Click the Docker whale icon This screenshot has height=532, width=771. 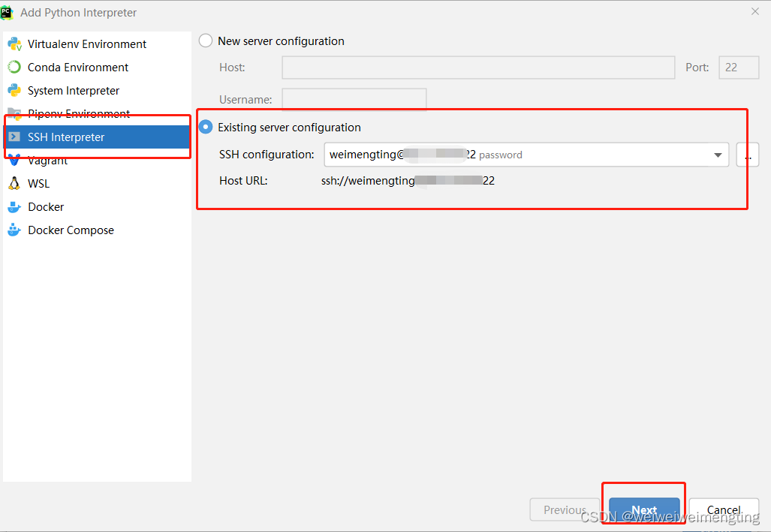coord(14,207)
